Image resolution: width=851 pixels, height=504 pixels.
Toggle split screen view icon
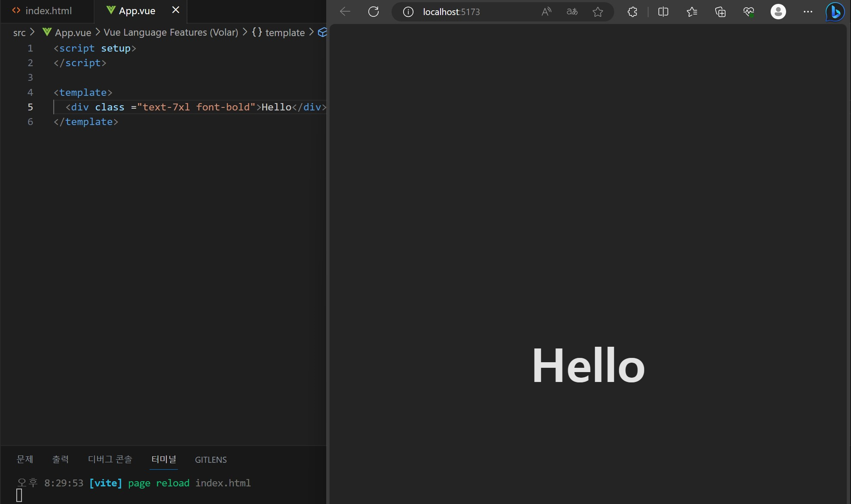(x=663, y=12)
